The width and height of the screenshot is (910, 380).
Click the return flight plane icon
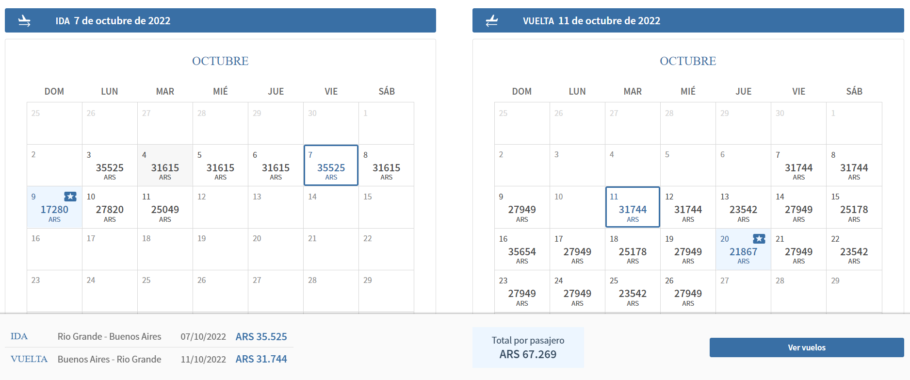tap(492, 21)
